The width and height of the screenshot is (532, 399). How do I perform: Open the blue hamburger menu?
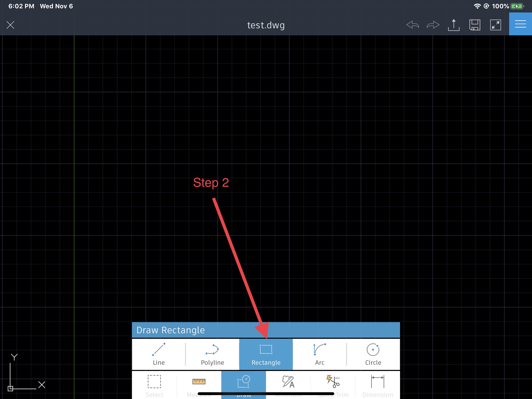[520, 24]
